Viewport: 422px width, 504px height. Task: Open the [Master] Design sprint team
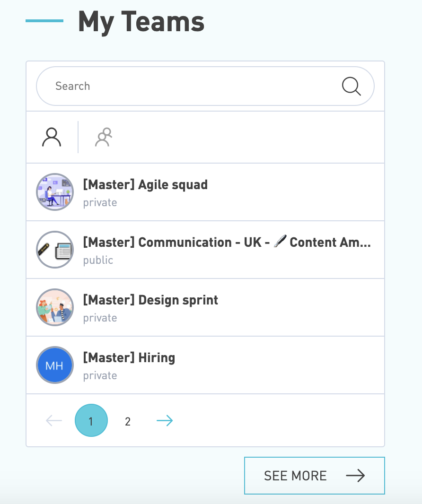point(150,300)
